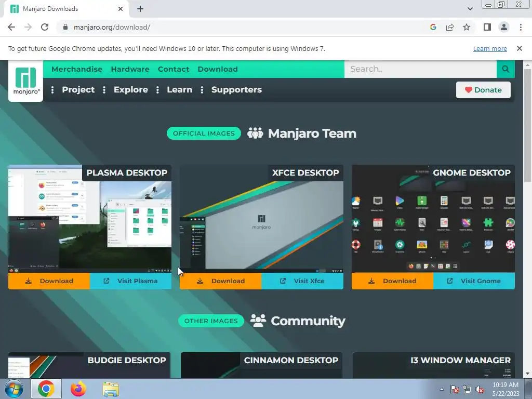Open the Chrome side panel icon

point(487,27)
